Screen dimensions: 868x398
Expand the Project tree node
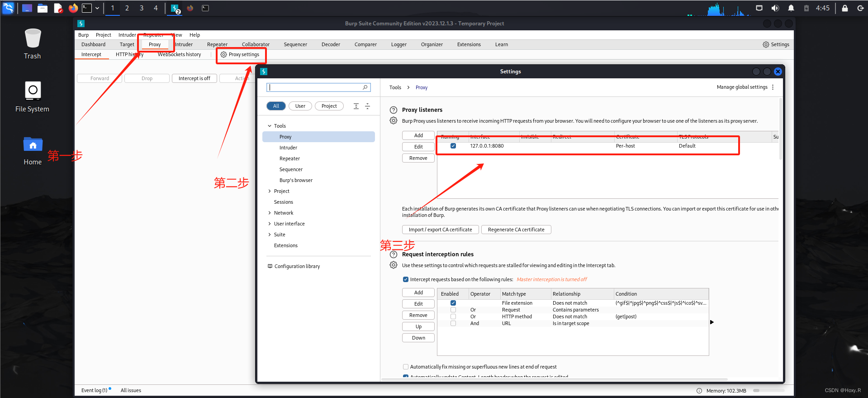(270, 191)
